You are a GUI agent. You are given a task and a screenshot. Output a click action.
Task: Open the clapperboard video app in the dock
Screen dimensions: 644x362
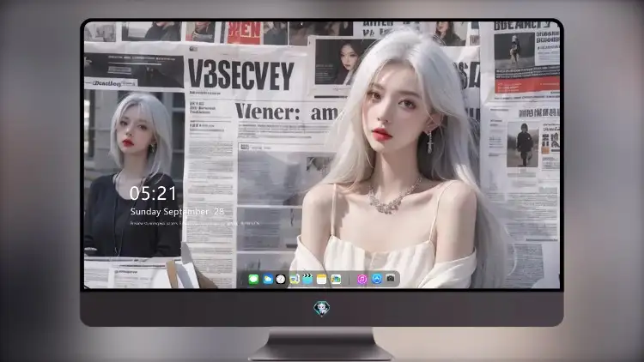(307, 280)
